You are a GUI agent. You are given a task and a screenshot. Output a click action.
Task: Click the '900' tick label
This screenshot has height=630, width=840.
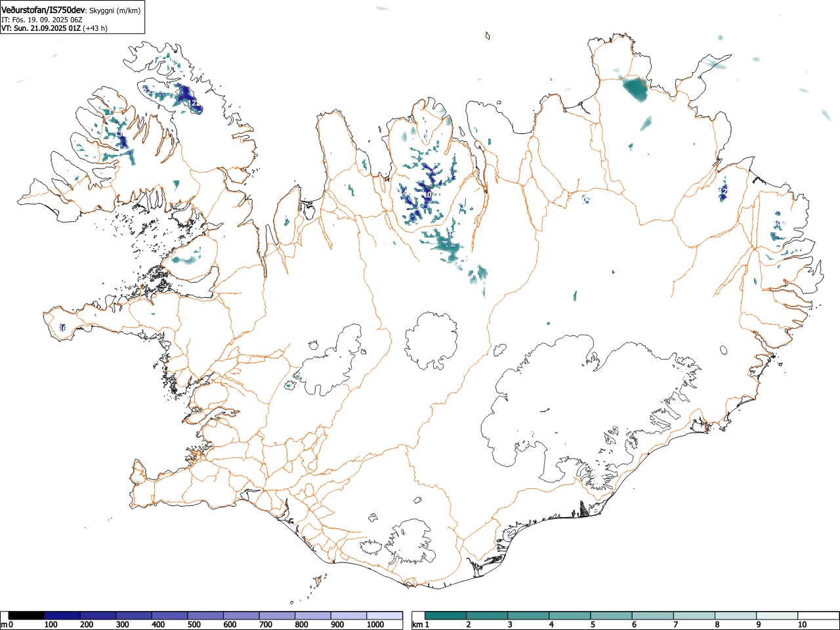click(337, 625)
